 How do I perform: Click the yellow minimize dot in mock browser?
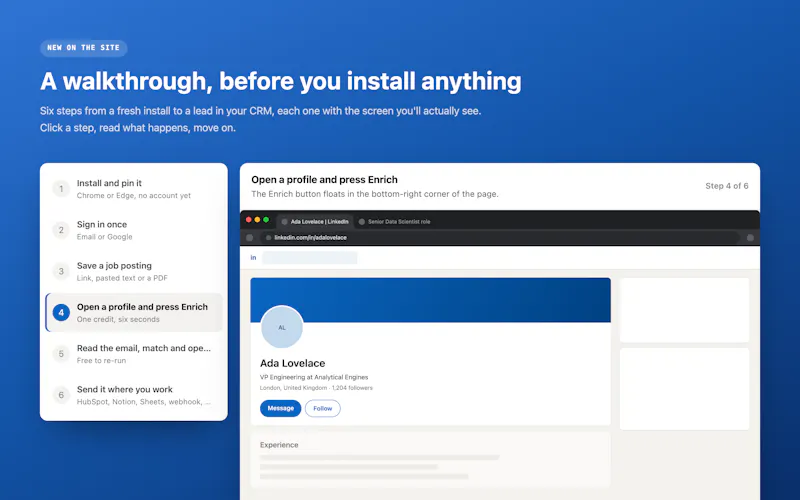[257, 220]
